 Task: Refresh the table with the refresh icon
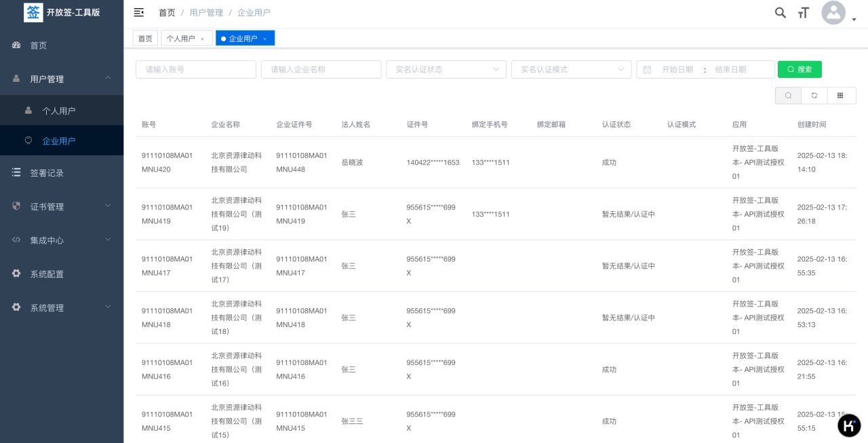[x=814, y=96]
